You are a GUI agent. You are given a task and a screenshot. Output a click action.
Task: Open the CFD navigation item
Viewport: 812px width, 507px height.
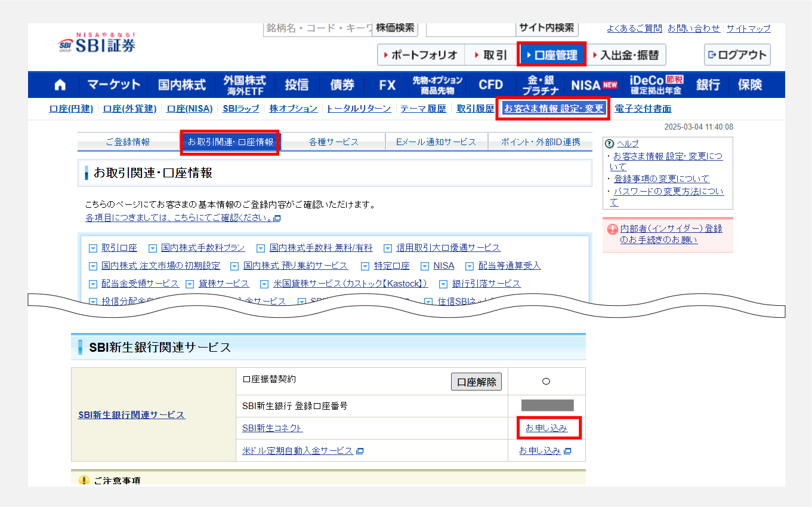click(x=490, y=85)
